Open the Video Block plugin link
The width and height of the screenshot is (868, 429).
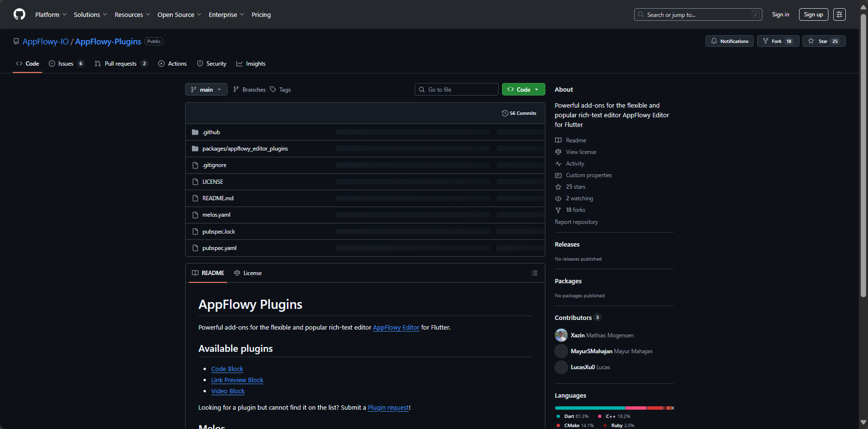pos(228,391)
